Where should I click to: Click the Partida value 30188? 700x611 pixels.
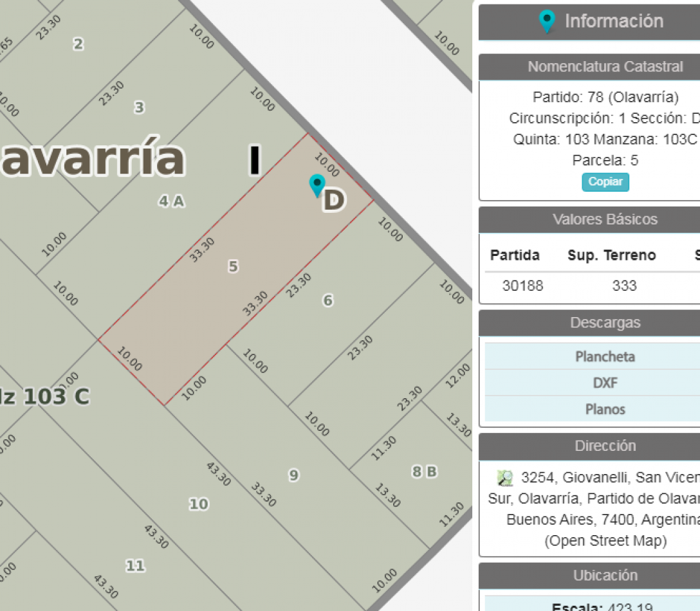click(x=522, y=286)
